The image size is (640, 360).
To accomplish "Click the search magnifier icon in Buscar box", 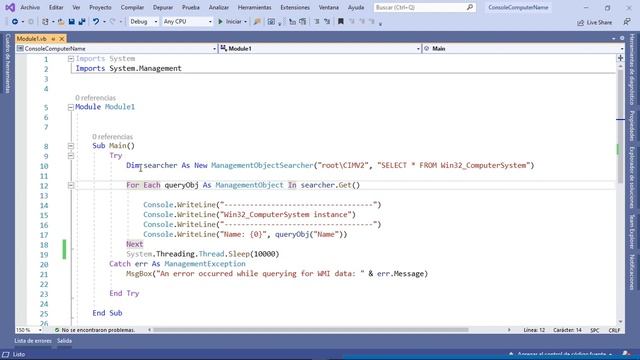I will (470, 7).
